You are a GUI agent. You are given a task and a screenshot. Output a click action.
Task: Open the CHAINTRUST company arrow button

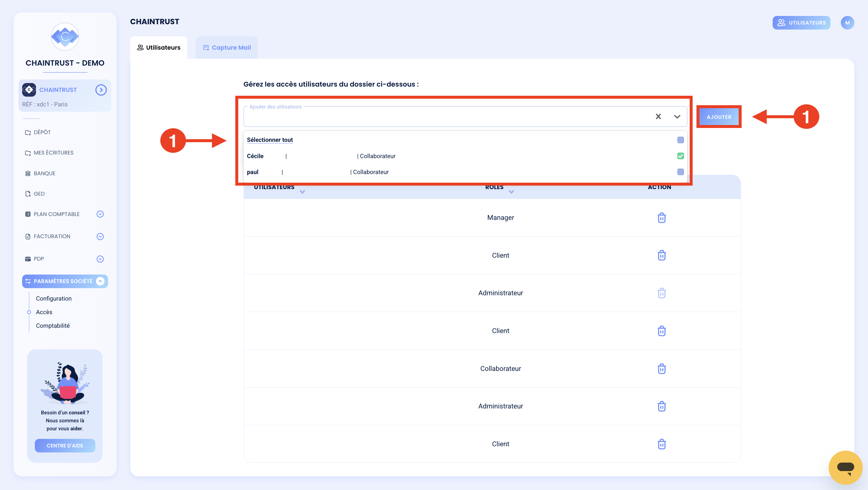point(101,90)
